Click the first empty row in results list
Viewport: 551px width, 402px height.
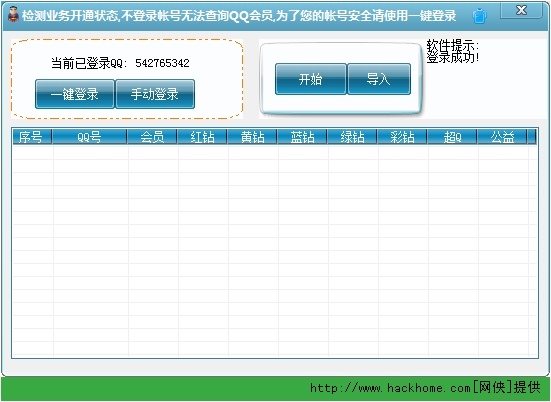(x=275, y=153)
